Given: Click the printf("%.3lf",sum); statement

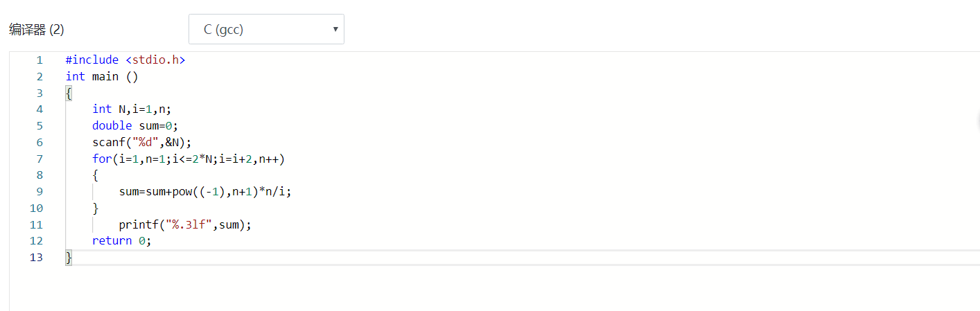Looking at the screenshot, I should pyautogui.click(x=184, y=225).
